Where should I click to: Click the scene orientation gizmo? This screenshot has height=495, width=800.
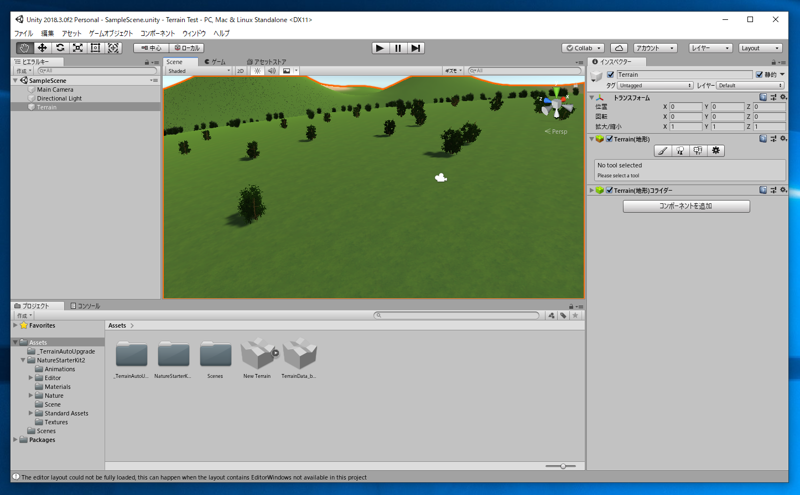556,104
